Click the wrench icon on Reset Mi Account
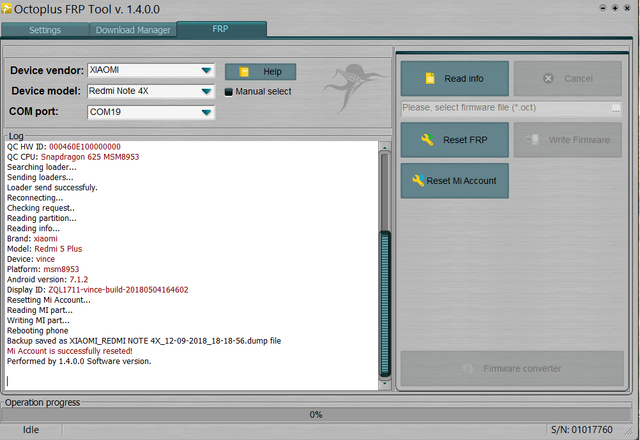The height and width of the screenshot is (440, 640). click(418, 180)
